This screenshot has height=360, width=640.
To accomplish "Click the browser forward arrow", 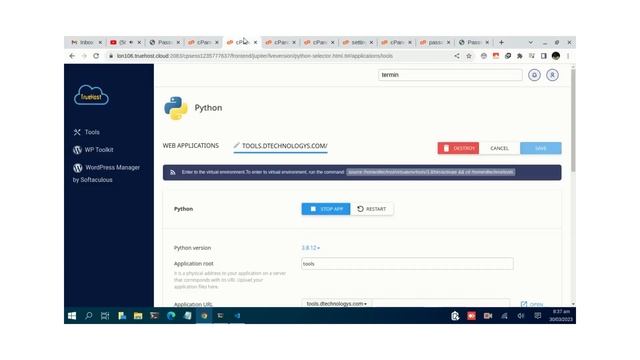I will (x=84, y=56).
